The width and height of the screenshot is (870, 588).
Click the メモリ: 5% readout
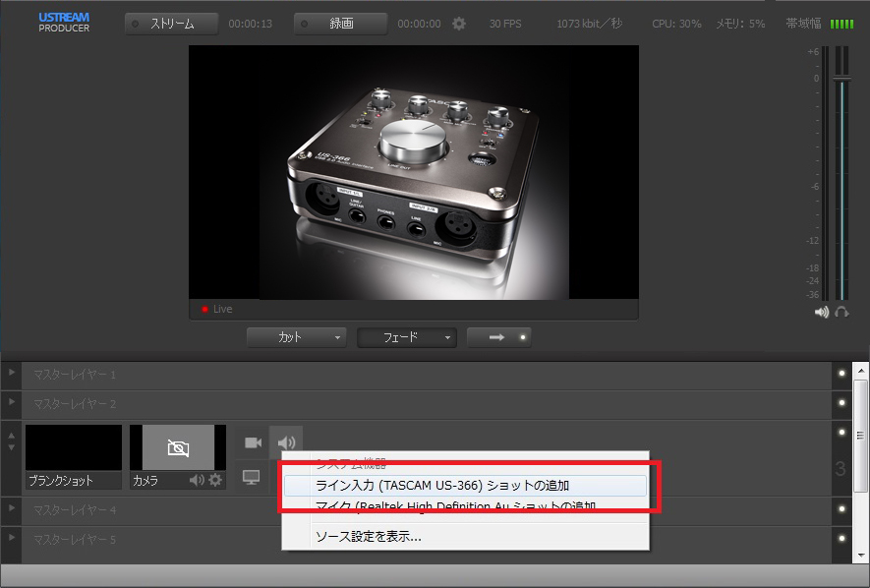pos(740,24)
